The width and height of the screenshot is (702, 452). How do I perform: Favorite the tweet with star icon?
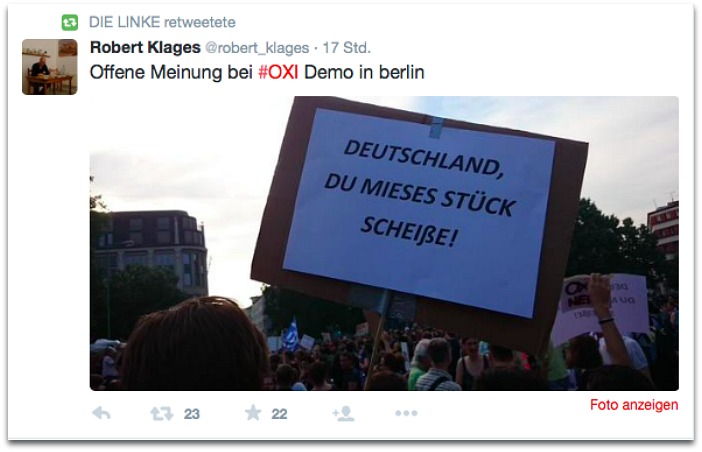253,413
